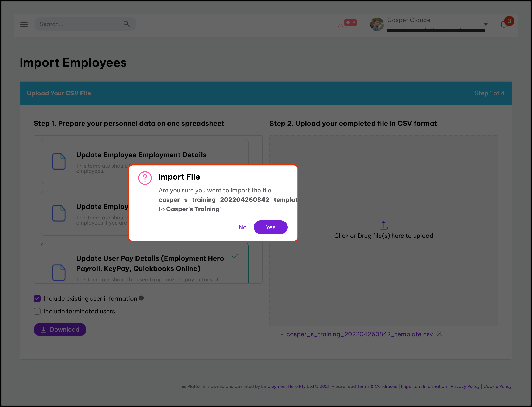This screenshot has width=532, height=407.
Task: Enable Include terminated users checkbox
Action: (x=37, y=311)
